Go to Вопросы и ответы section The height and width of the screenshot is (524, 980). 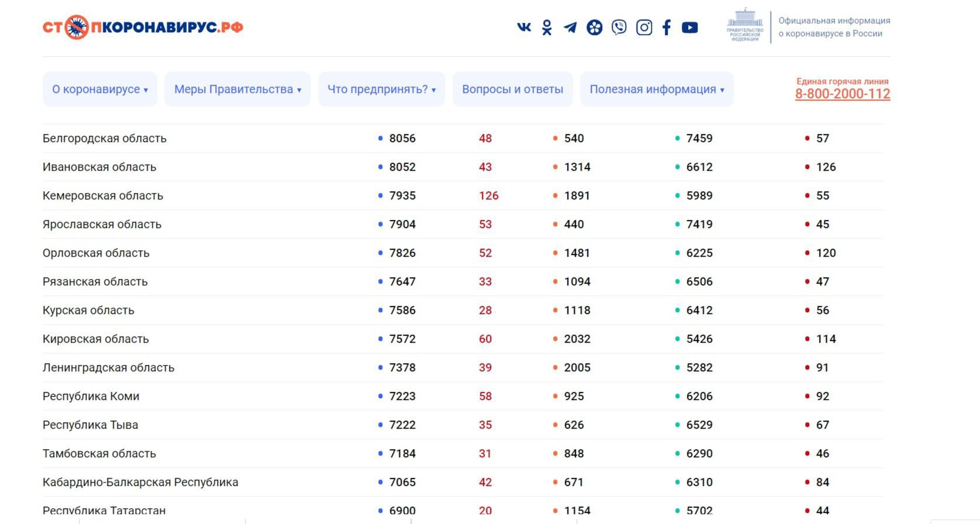[512, 89]
